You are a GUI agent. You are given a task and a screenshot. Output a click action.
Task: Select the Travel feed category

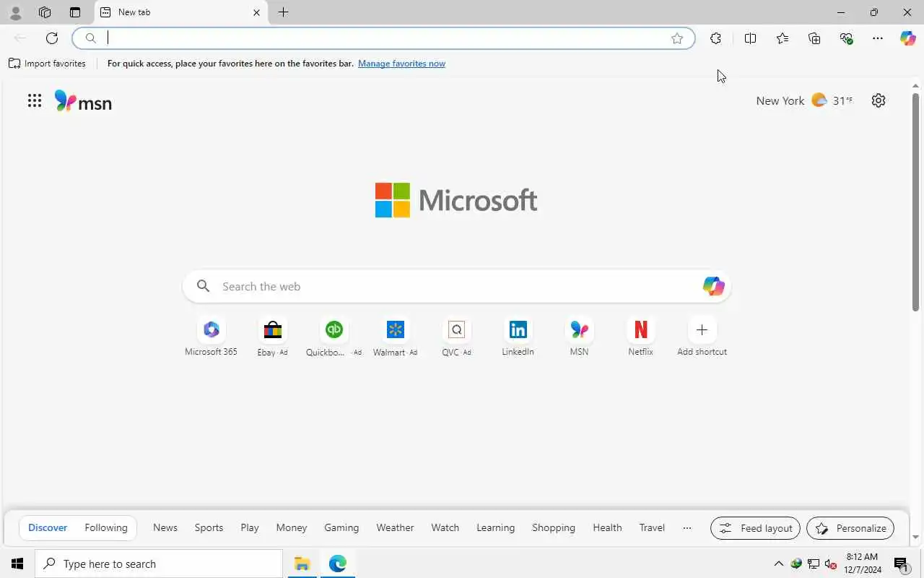point(652,527)
